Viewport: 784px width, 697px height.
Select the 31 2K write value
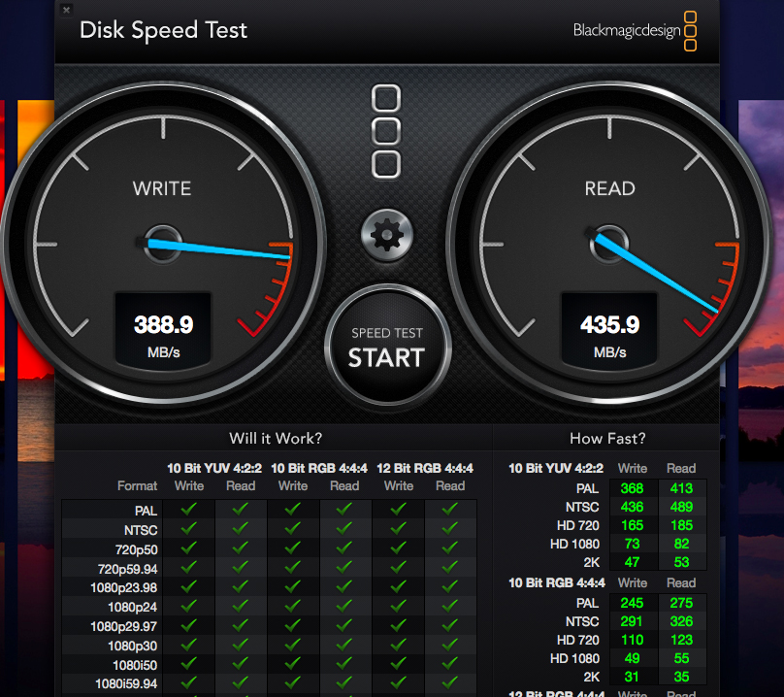tap(632, 677)
